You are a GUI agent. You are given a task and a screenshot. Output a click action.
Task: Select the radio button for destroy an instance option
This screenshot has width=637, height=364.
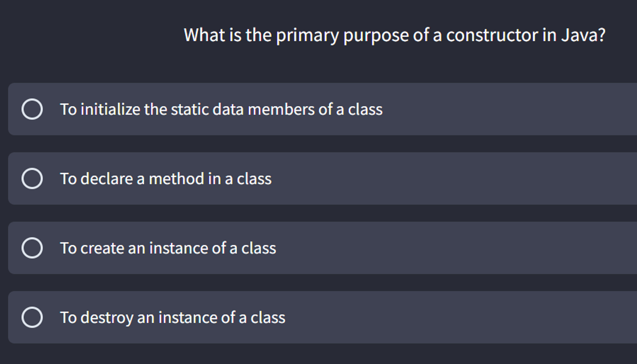click(32, 317)
